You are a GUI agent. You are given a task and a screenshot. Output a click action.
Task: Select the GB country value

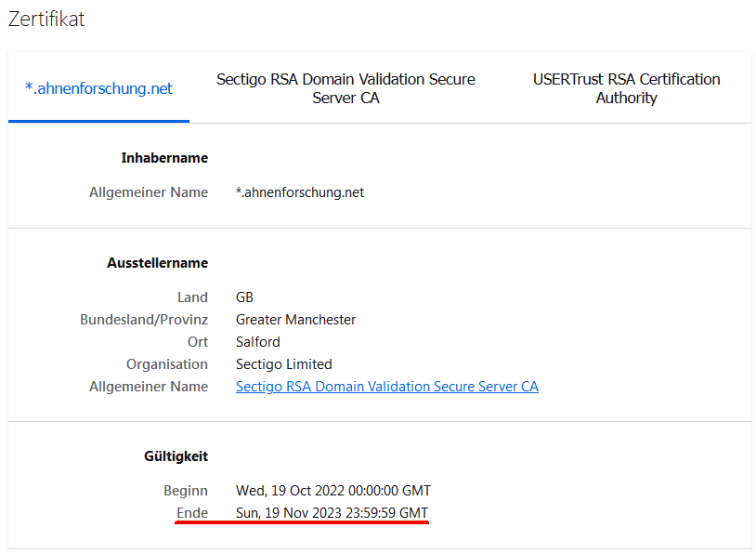click(244, 297)
